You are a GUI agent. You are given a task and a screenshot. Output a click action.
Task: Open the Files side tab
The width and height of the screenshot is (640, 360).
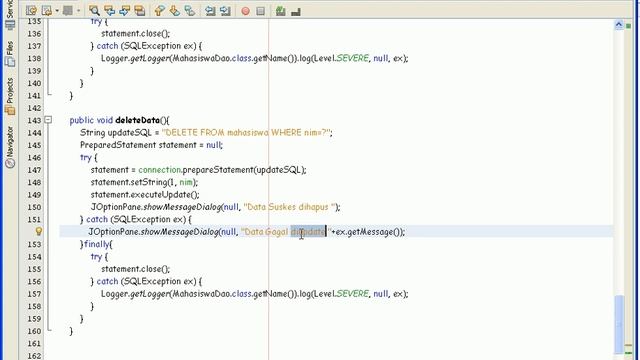point(10,53)
